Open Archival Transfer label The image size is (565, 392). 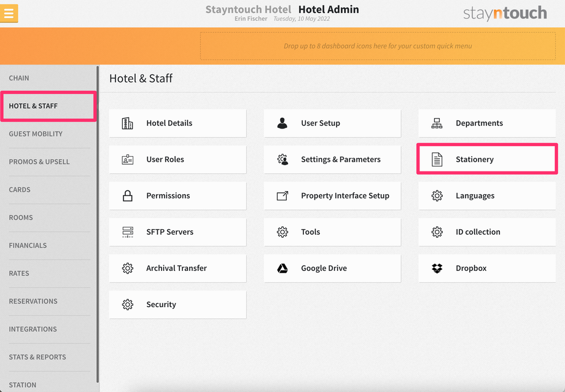[176, 269]
